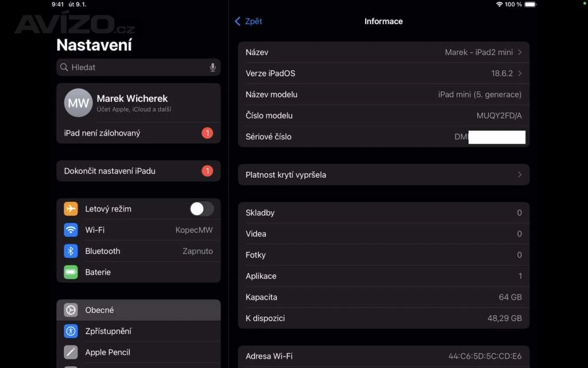Tap the Informace page title
This screenshot has width=588, height=368.
384,21
